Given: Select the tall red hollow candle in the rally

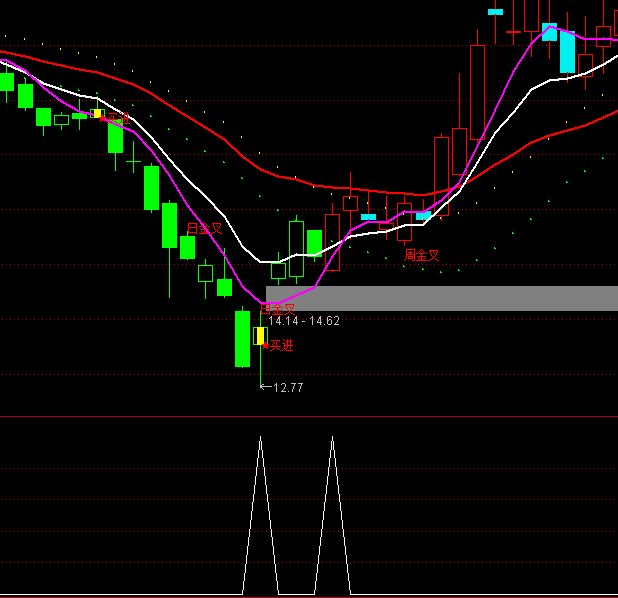Looking at the screenshot, I should tap(477, 97).
